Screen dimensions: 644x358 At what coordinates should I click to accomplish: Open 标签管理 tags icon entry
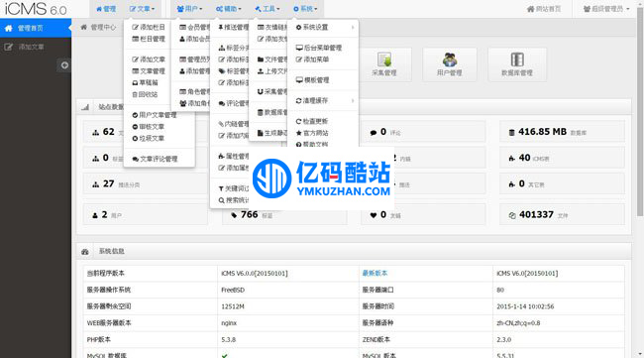click(x=233, y=70)
